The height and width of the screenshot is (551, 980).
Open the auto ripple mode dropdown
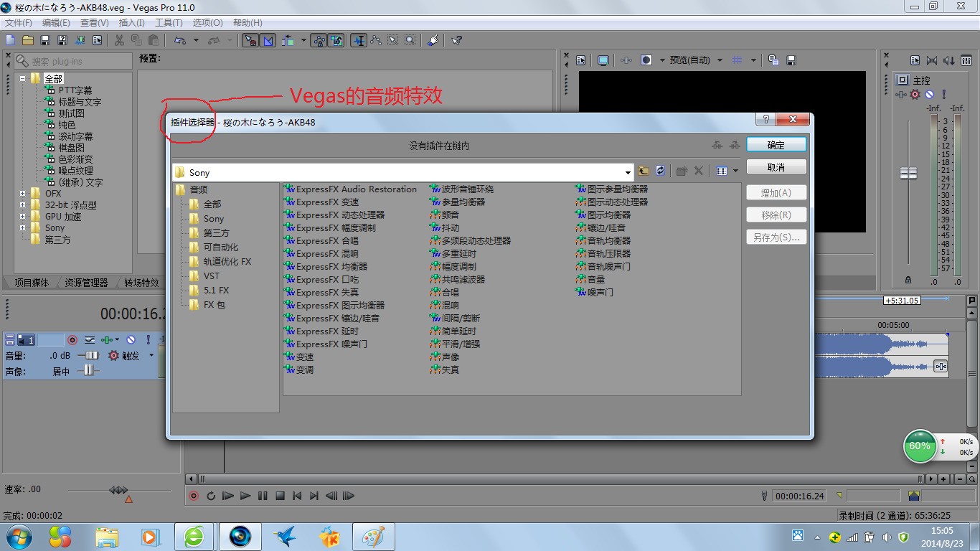click(x=304, y=40)
